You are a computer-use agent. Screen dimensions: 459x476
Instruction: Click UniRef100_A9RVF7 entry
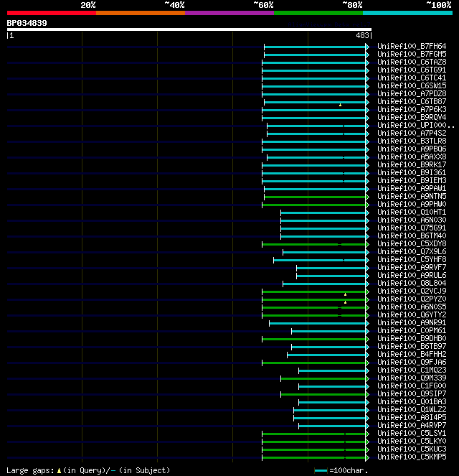[412, 268]
